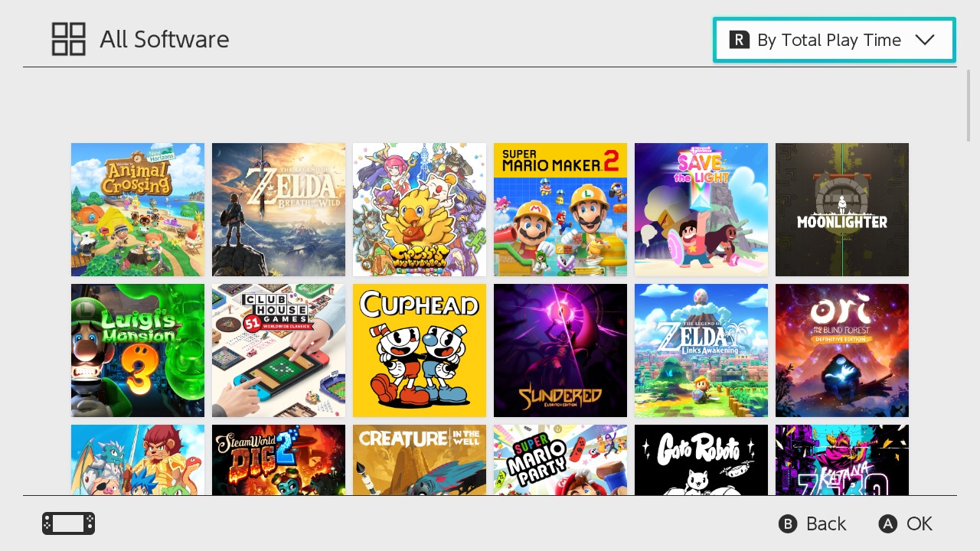Viewport: 980px width, 551px height.
Task: Open Save the Light game tile
Action: [x=701, y=210]
